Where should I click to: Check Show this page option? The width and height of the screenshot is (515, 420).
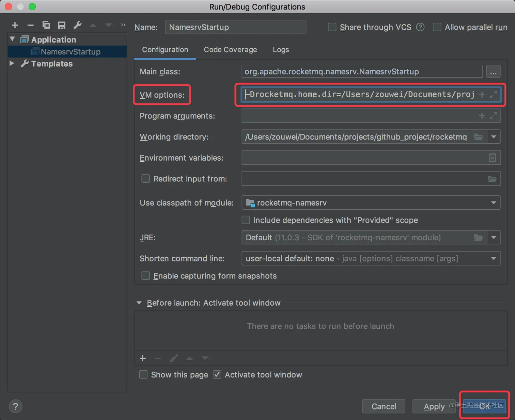point(143,375)
